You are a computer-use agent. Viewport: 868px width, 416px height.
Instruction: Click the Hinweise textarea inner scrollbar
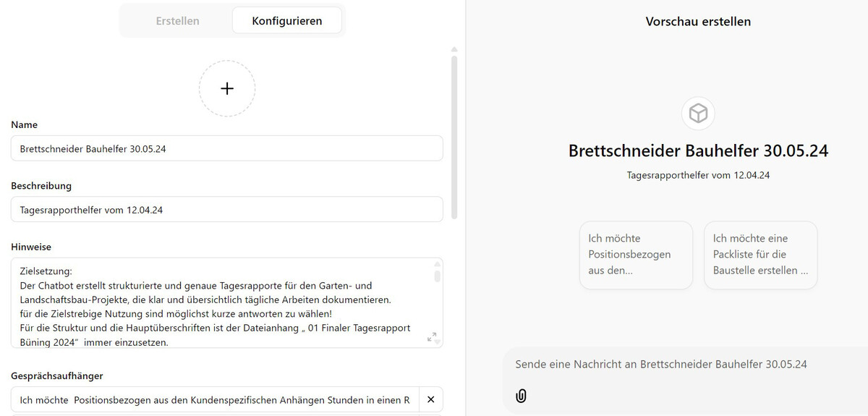(x=437, y=276)
